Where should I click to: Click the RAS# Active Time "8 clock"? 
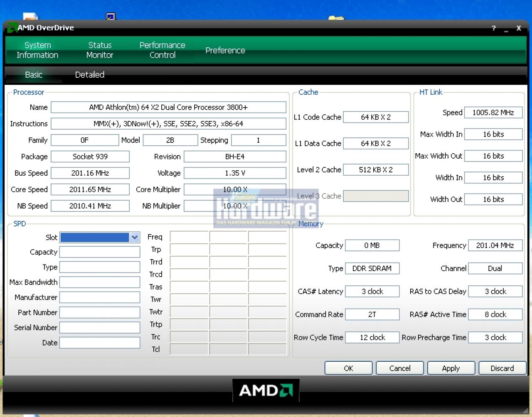tap(495, 314)
